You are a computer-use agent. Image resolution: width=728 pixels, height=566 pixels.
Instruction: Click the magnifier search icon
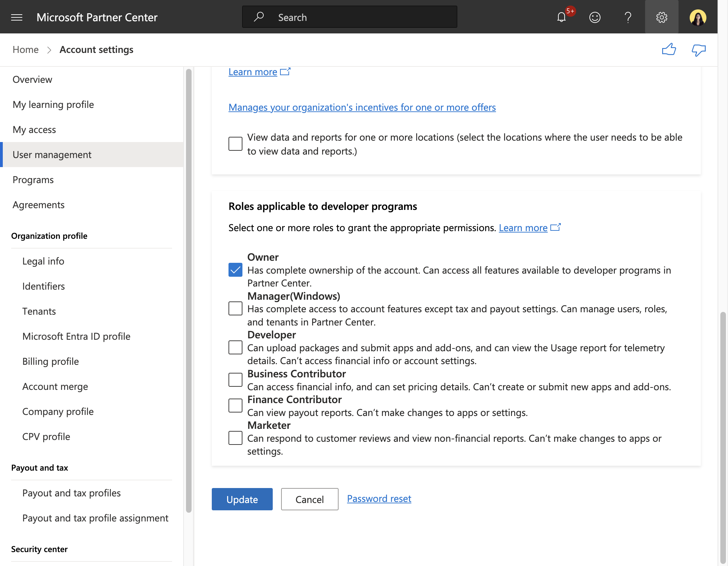258,17
